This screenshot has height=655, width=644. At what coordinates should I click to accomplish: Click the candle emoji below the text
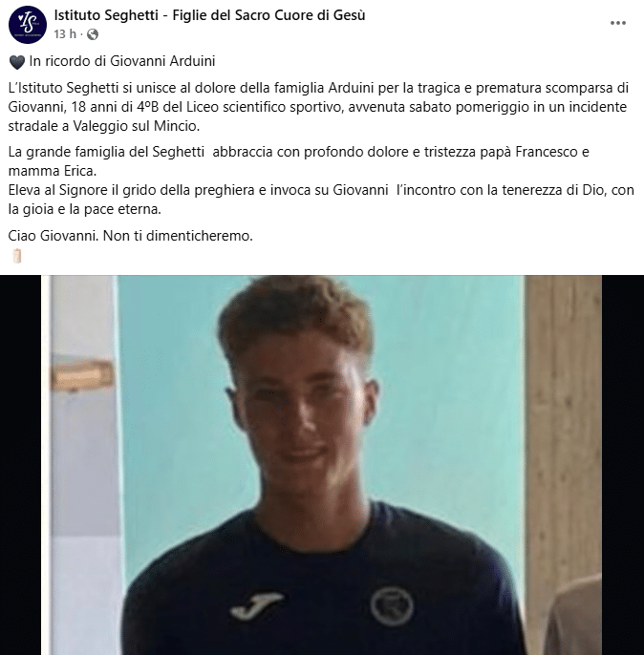click(x=16, y=256)
